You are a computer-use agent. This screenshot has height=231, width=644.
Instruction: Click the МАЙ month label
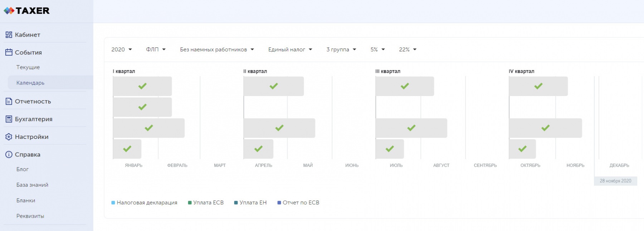308,165
